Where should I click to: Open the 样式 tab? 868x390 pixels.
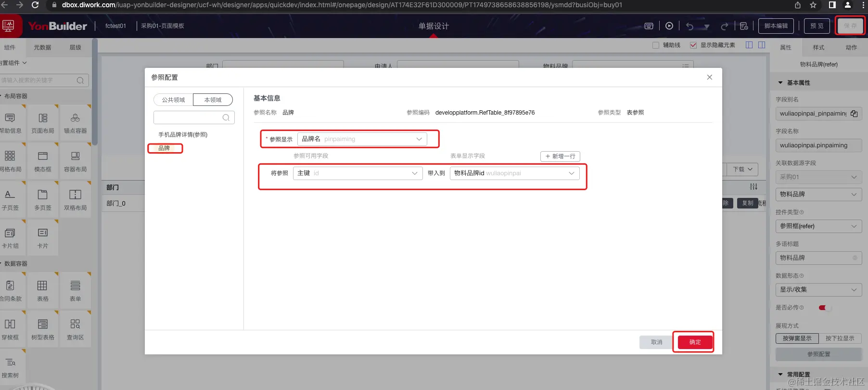coord(818,48)
